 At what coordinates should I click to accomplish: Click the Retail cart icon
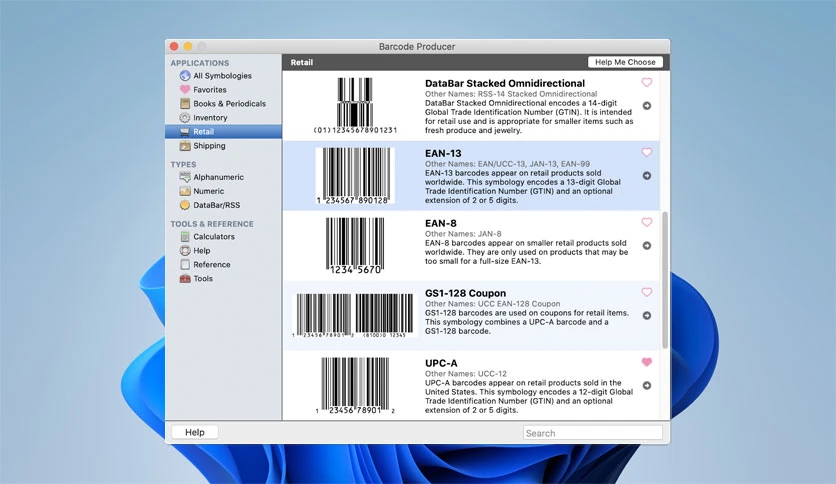[185, 132]
